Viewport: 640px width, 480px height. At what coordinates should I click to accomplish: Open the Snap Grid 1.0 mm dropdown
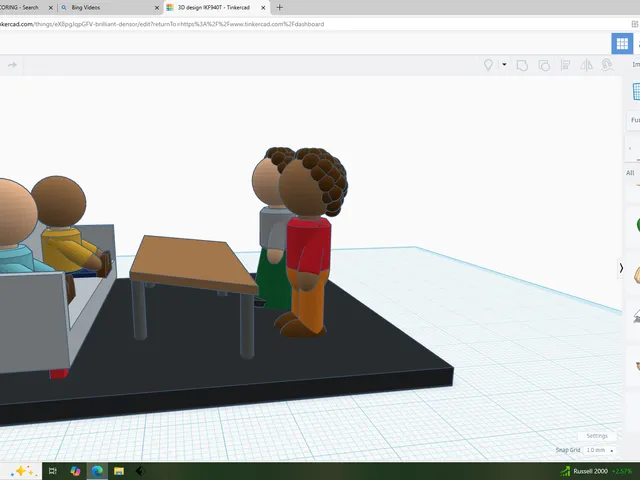600,450
